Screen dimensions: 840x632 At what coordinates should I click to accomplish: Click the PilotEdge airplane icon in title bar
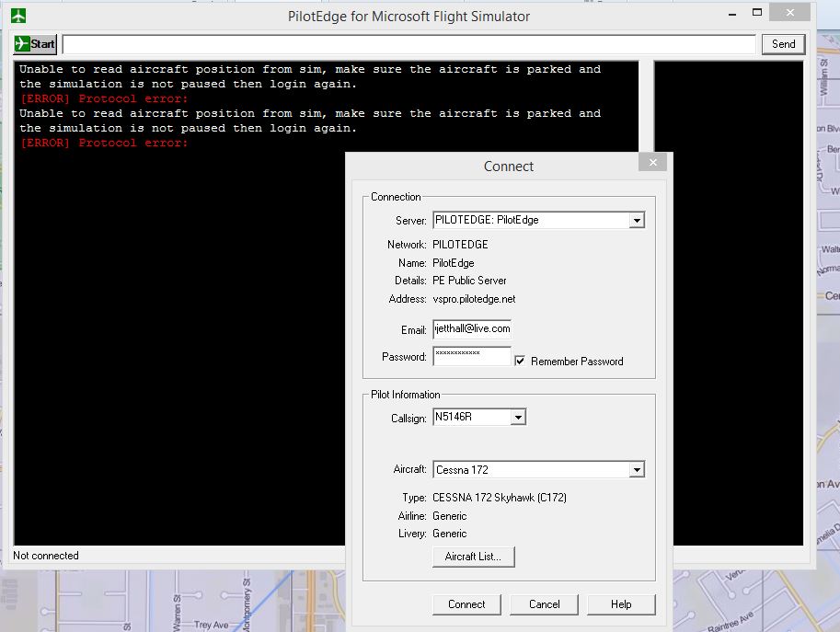pyautogui.click(x=18, y=16)
